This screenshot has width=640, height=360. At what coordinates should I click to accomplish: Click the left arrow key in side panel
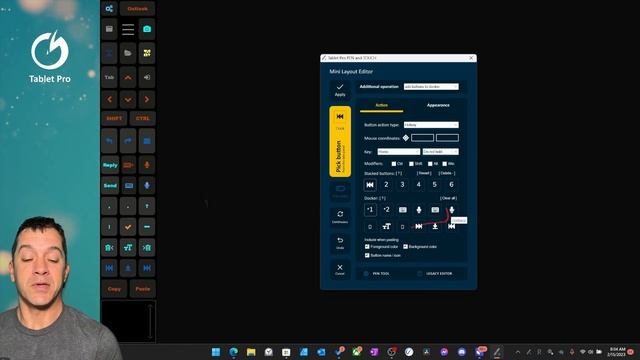109,99
